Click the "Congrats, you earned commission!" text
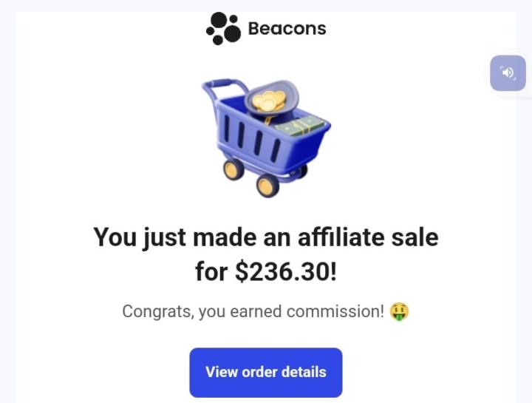 (253, 311)
